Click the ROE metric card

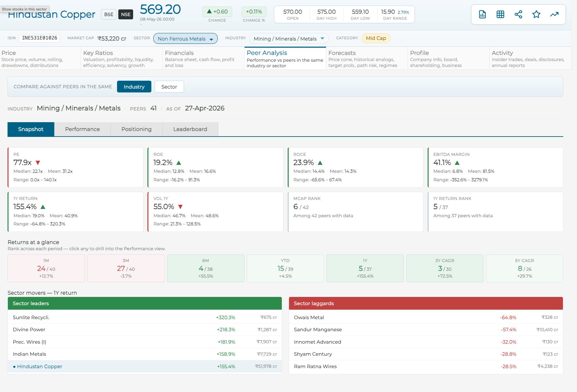(215, 167)
